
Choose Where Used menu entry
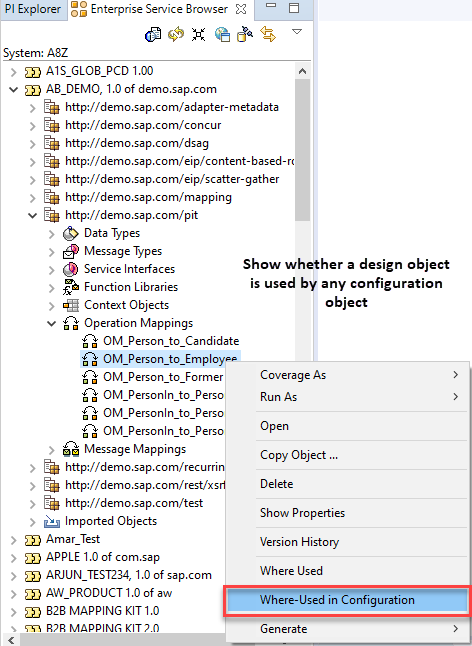click(x=348, y=571)
